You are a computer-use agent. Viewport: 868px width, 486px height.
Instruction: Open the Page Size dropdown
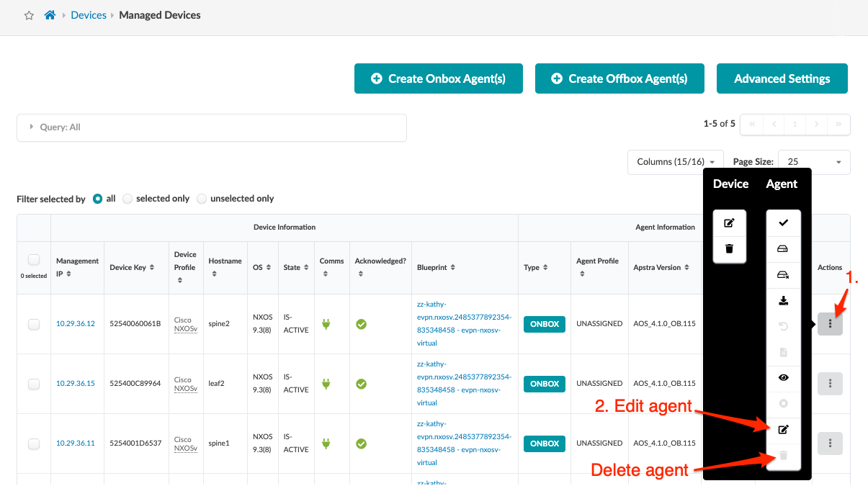pyautogui.click(x=814, y=162)
